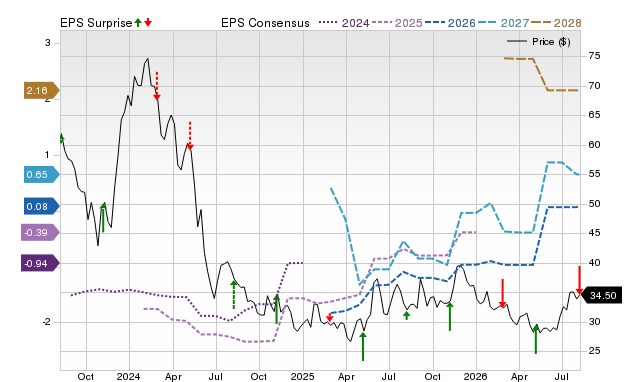Click the Price ($) legend label
Screen dimensions: 640x382
coord(551,42)
